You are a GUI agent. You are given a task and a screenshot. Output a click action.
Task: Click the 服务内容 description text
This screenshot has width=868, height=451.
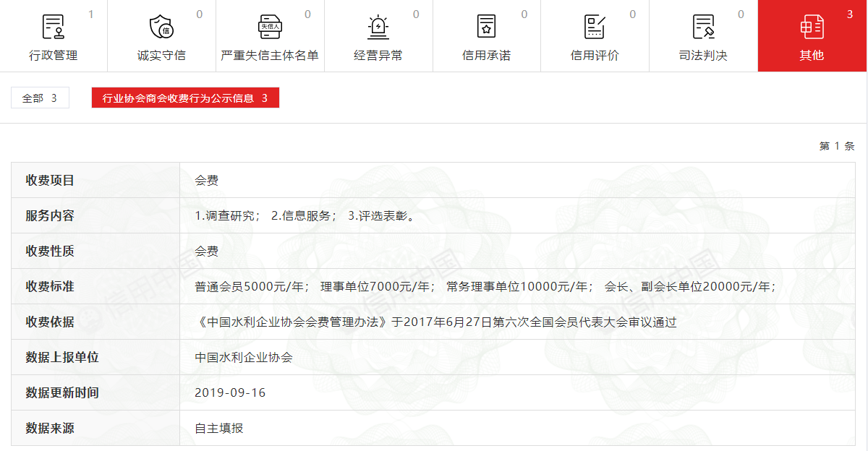point(306,216)
